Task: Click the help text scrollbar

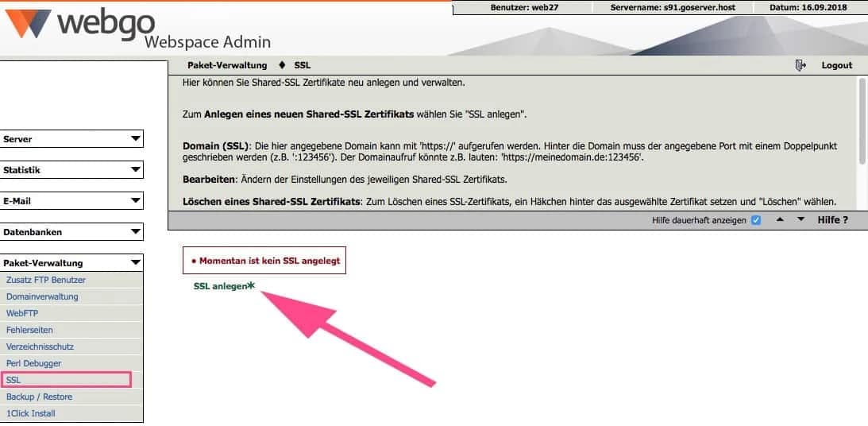Action: coord(862,121)
